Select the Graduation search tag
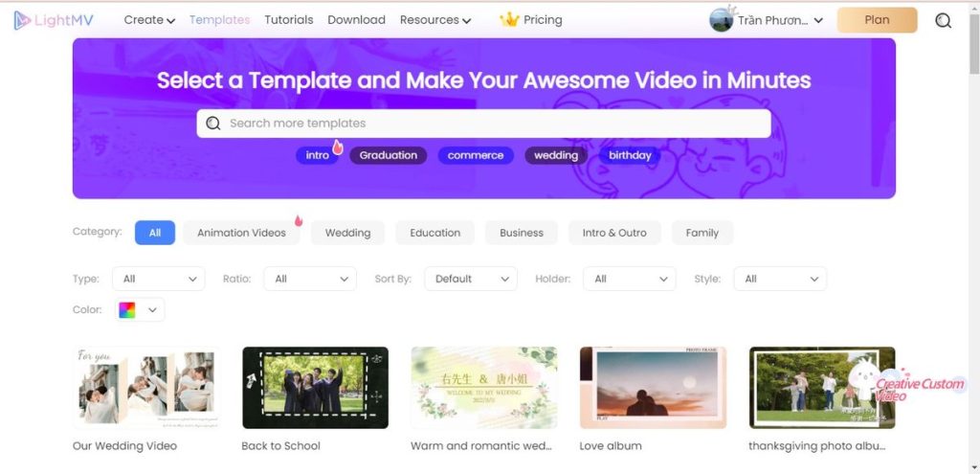Viewport: 980px width, 474px height. tap(389, 155)
